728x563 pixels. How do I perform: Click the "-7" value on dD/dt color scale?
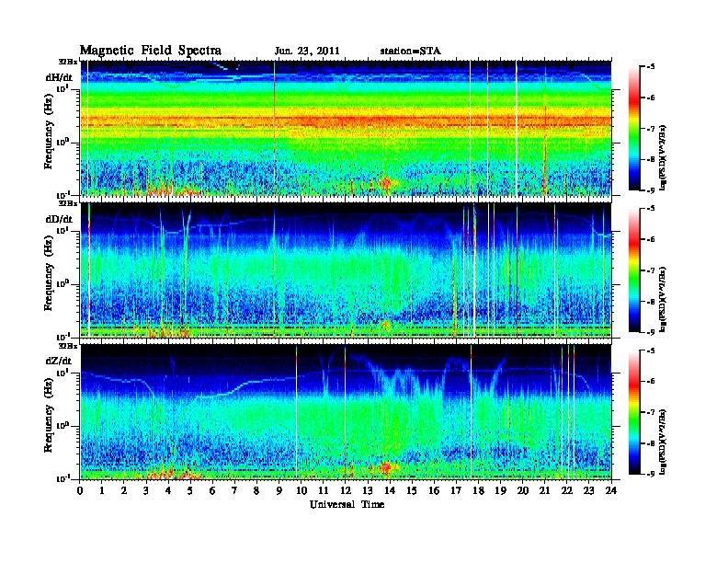(651, 270)
